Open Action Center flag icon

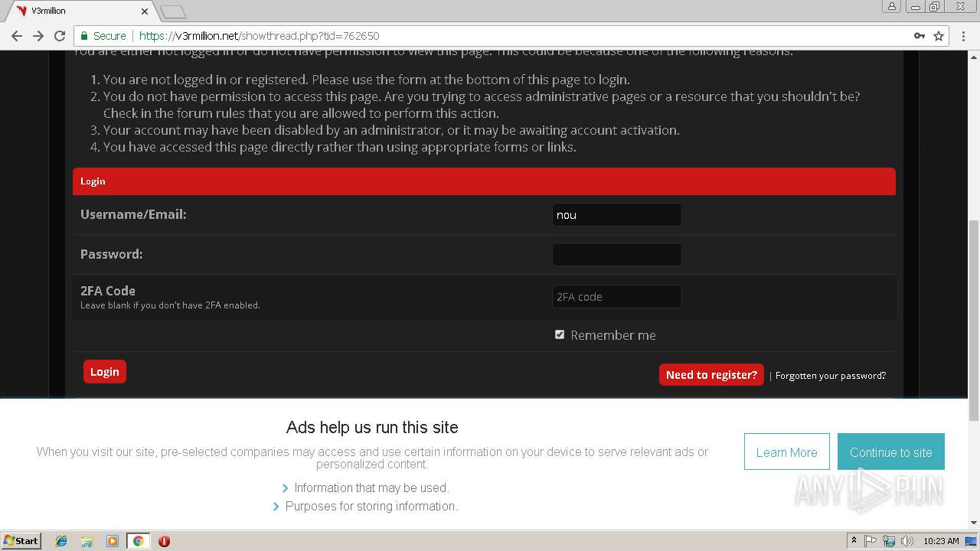(x=871, y=541)
